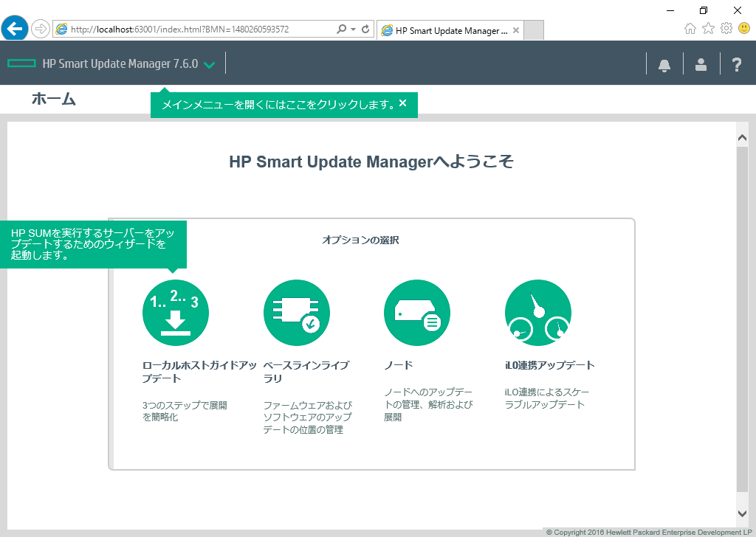756x537 pixels.
Task: Go back with the browser back arrow
Action: coord(15,29)
